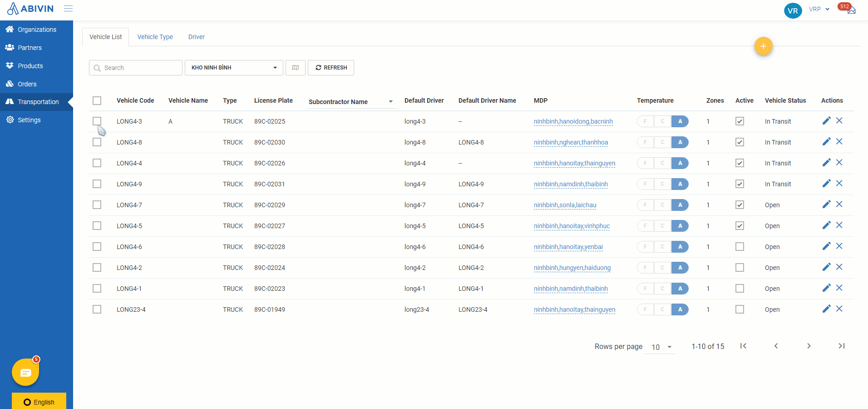Select temperature F for LONG4-3
Screen dimensions: 868x409
645,121
